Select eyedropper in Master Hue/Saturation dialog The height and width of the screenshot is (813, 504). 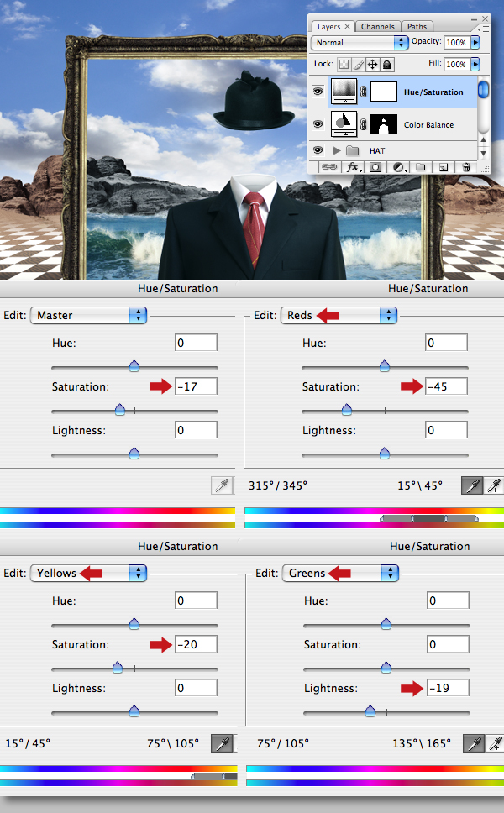click(x=223, y=485)
